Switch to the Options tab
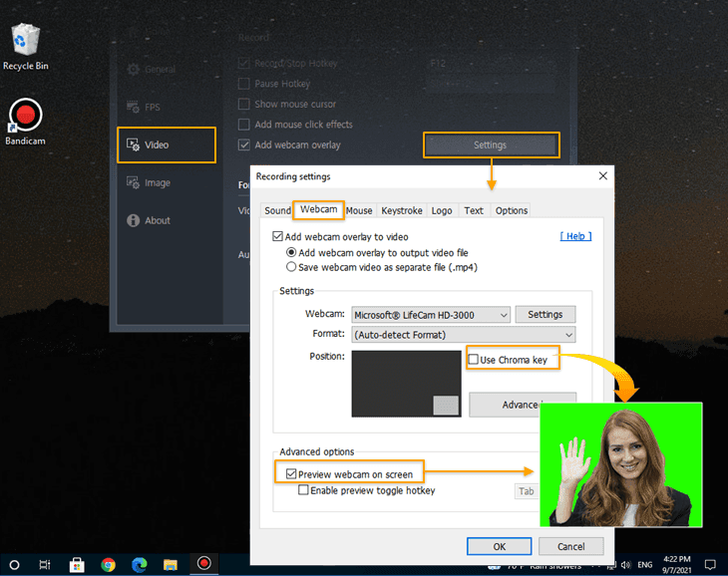The width and height of the screenshot is (728, 576). click(512, 210)
